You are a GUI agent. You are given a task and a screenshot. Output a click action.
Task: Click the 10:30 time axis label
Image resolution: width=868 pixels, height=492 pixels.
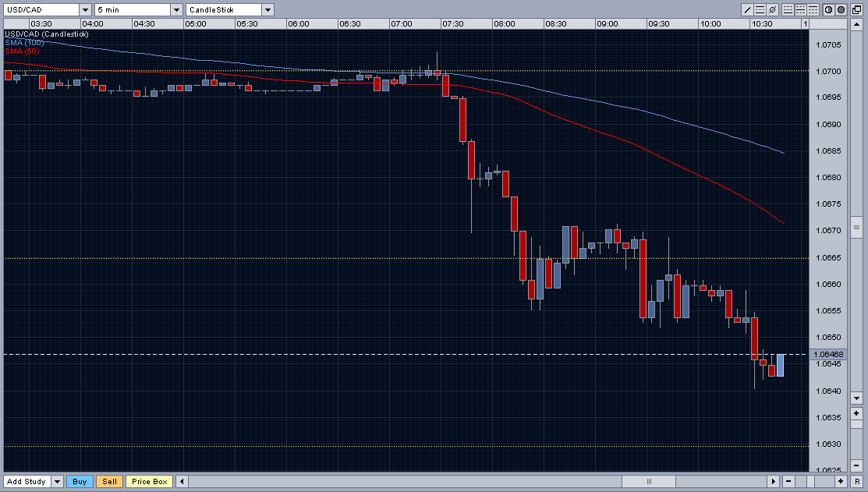[762, 24]
